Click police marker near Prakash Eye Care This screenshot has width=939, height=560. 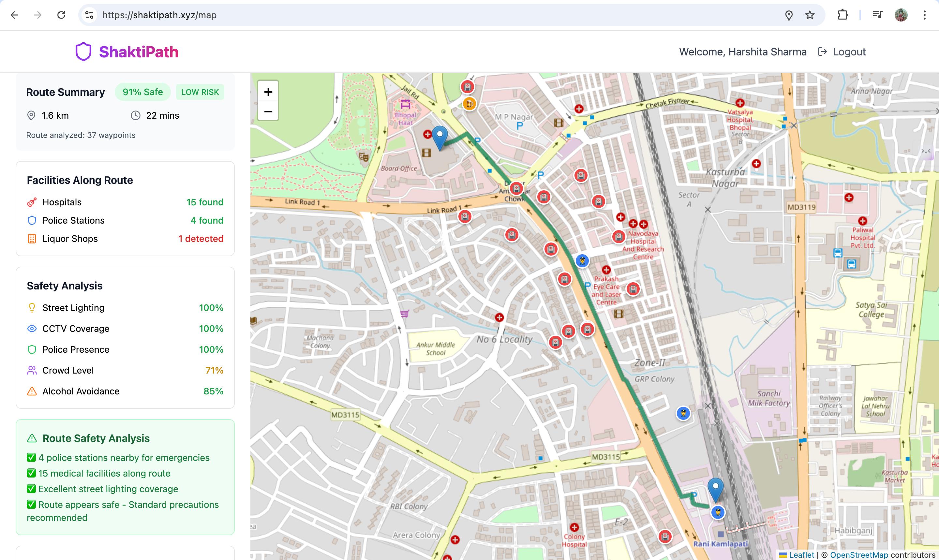pyautogui.click(x=582, y=260)
